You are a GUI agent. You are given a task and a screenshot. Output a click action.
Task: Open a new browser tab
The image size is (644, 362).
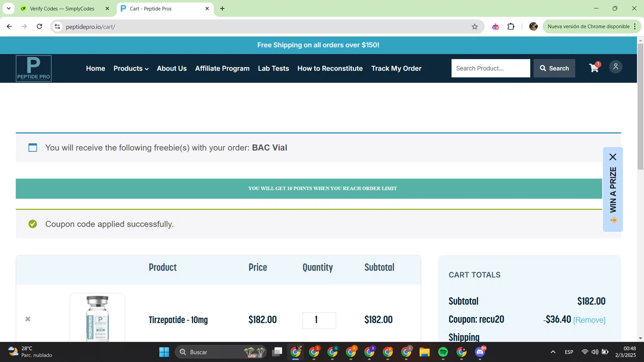[222, 9]
